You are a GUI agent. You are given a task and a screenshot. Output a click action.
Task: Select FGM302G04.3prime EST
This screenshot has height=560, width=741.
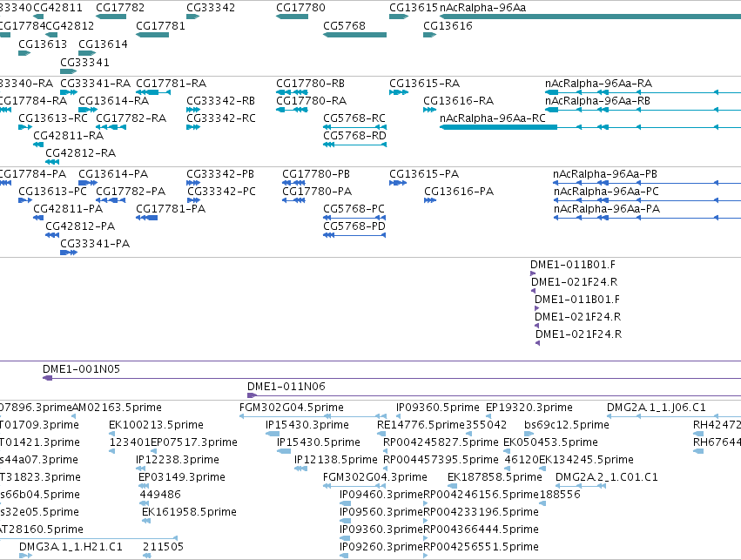pos(374,477)
